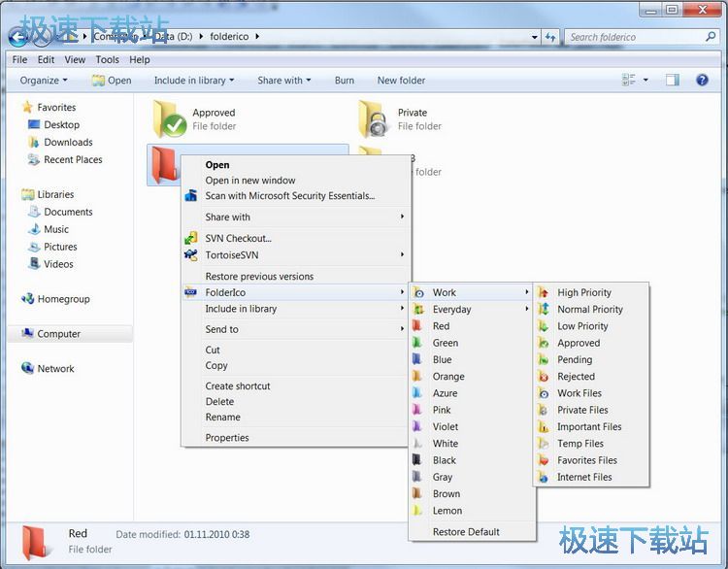Screen dimensions: 728x569
Task: Select the Temp Files folder icon
Action: [x=579, y=444]
